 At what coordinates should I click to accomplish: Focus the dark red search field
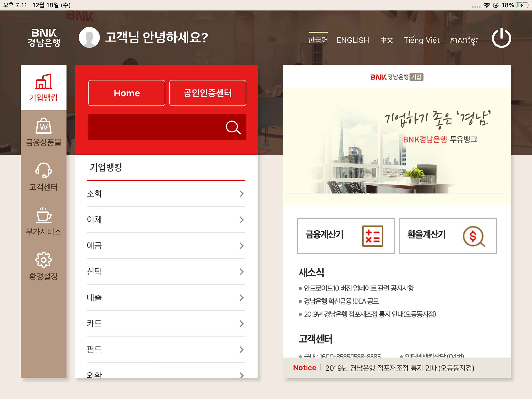(x=167, y=127)
